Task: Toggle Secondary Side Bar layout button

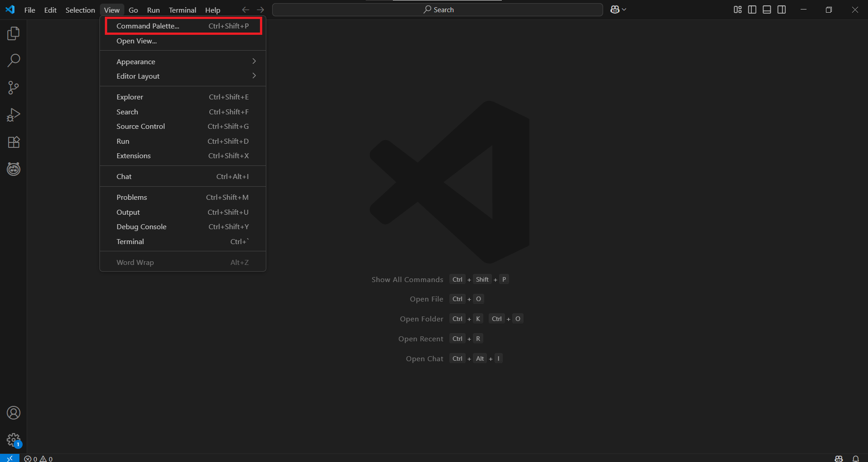Action: pyautogui.click(x=782, y=9)
